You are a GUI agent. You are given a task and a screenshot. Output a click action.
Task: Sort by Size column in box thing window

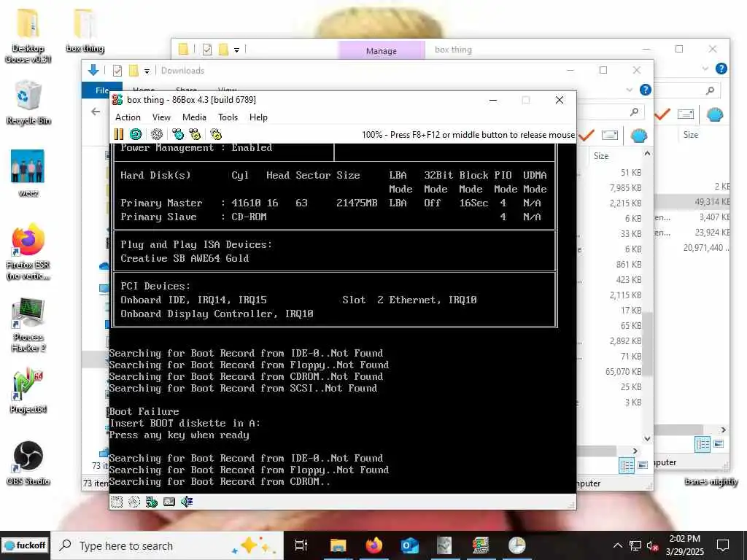pos(690,135)
